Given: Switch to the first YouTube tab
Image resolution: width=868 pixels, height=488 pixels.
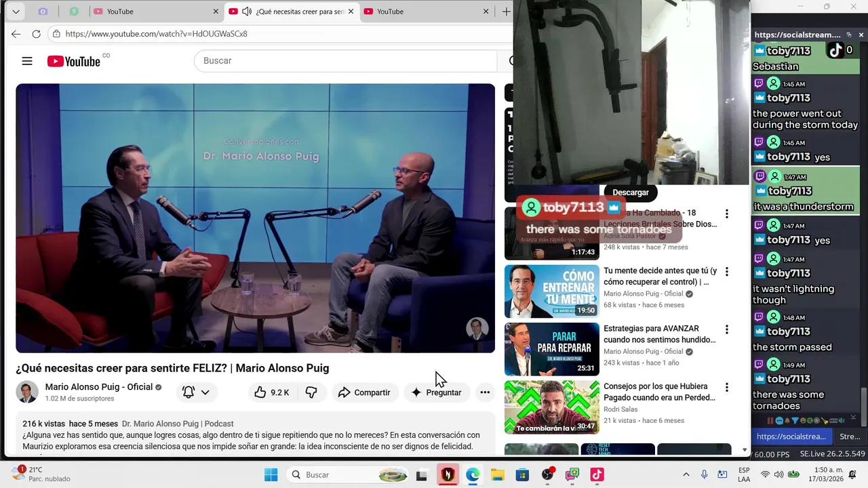Looking at the screenshot, I should tap(156, 12).
